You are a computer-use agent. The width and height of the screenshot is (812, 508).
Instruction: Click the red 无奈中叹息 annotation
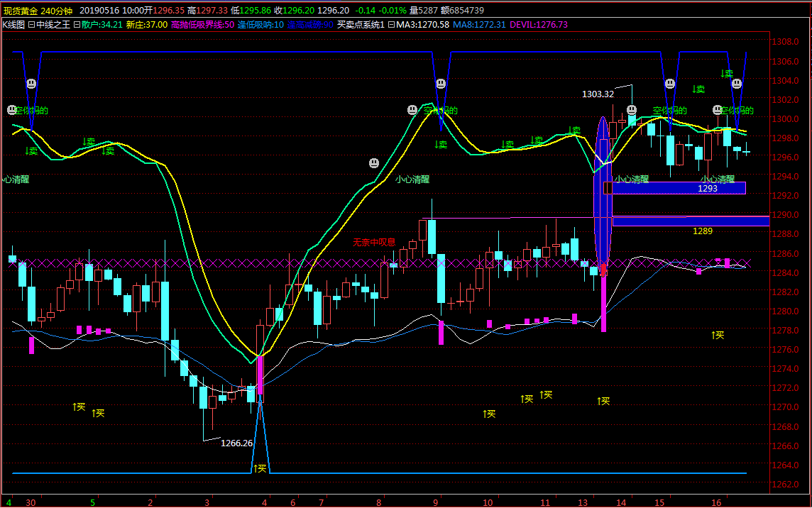[x=374, y=242]
